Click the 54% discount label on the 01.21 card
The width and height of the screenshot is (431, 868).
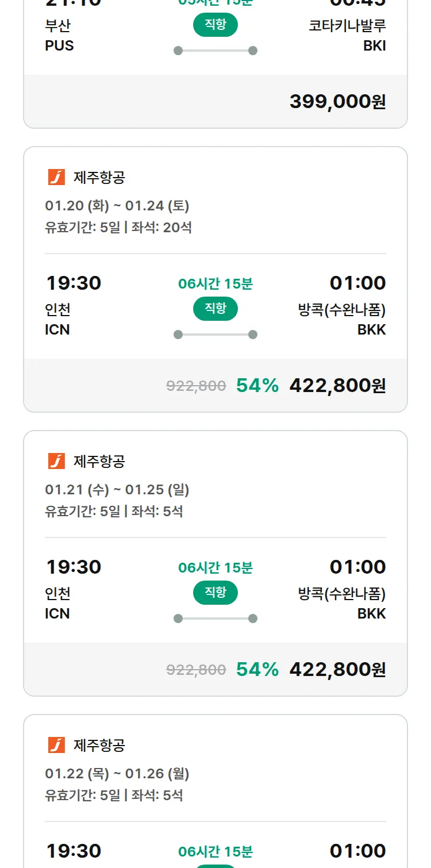pos(257,670)
